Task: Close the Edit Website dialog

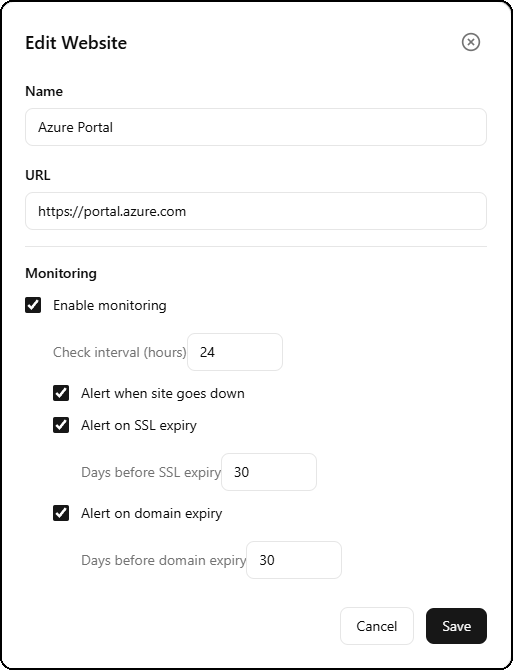Action: click(471, 42)
